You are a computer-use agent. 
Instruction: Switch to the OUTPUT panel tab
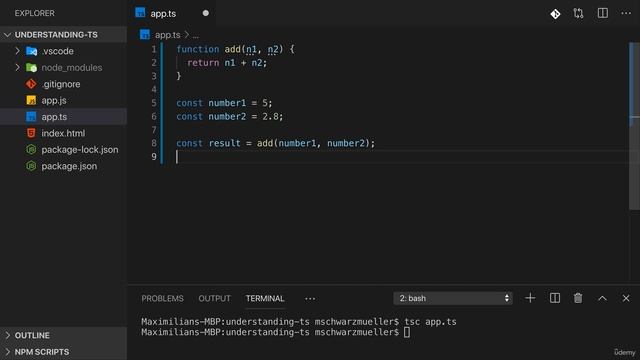click(x=215, y=298)
